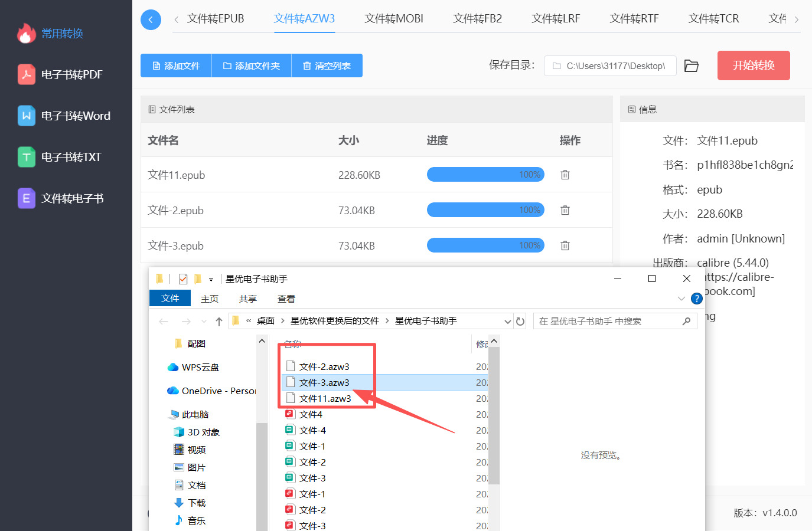Click the Explorer search magnifier icon
812x531 pixels.
click(686, 321)
